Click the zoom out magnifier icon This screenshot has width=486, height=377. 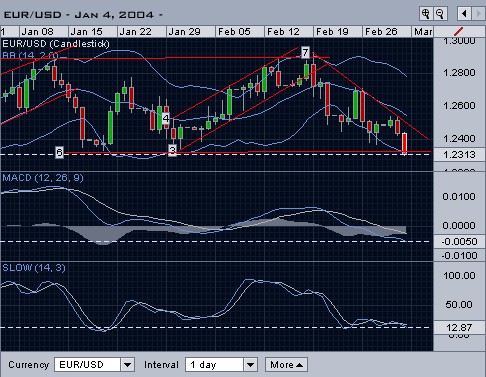point(440,14)
